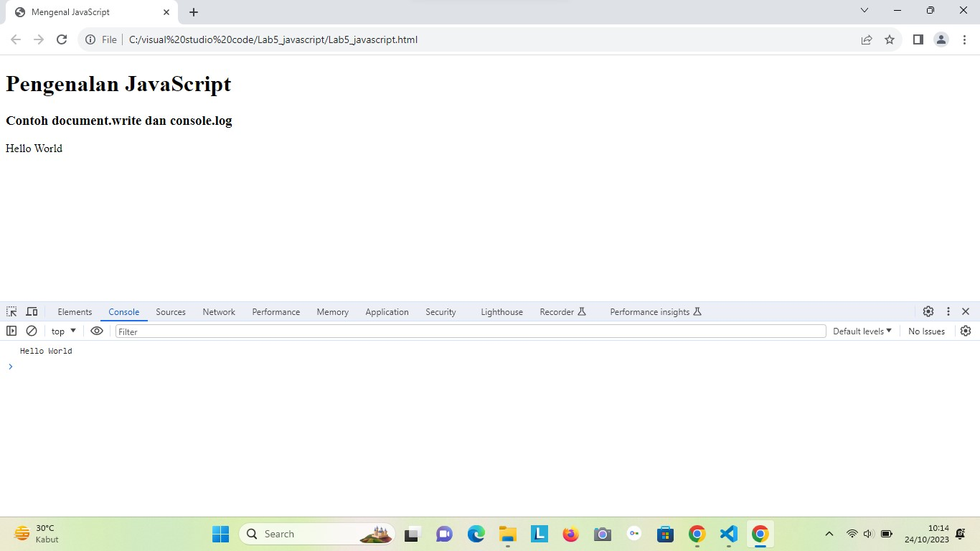Create a live expression with eye icon

(x=97, y=331)
